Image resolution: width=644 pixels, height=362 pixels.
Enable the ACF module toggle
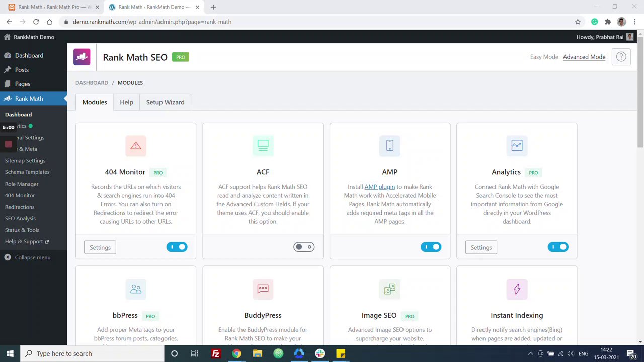304,247
